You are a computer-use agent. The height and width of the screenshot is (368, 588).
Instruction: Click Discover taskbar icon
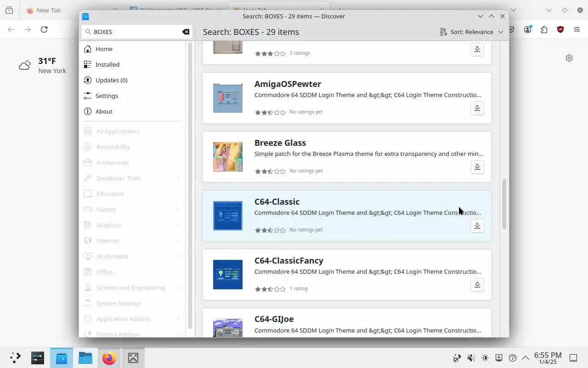62,357
